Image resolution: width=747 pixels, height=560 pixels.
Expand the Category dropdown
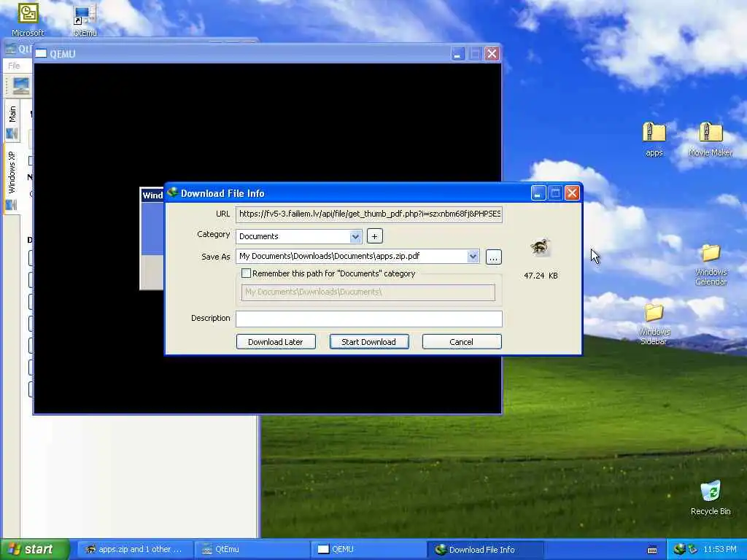point(355,236)
